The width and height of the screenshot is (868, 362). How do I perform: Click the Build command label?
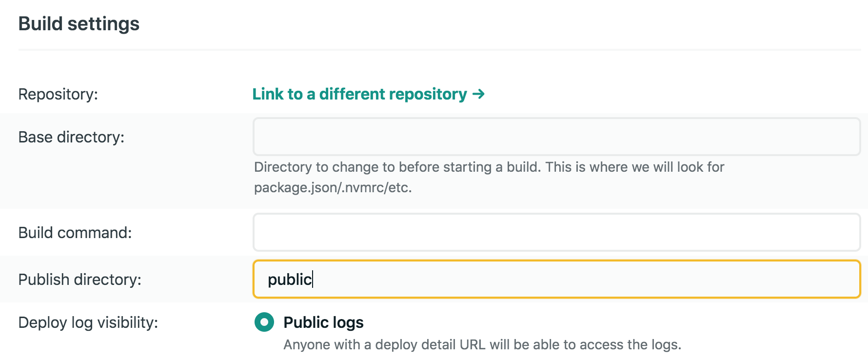(x=75, y=233)
